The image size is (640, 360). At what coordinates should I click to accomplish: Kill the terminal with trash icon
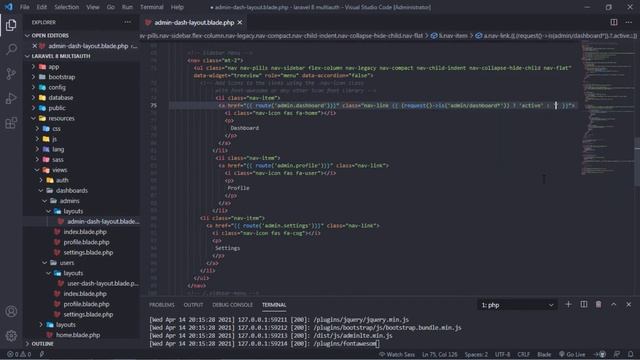598,304
